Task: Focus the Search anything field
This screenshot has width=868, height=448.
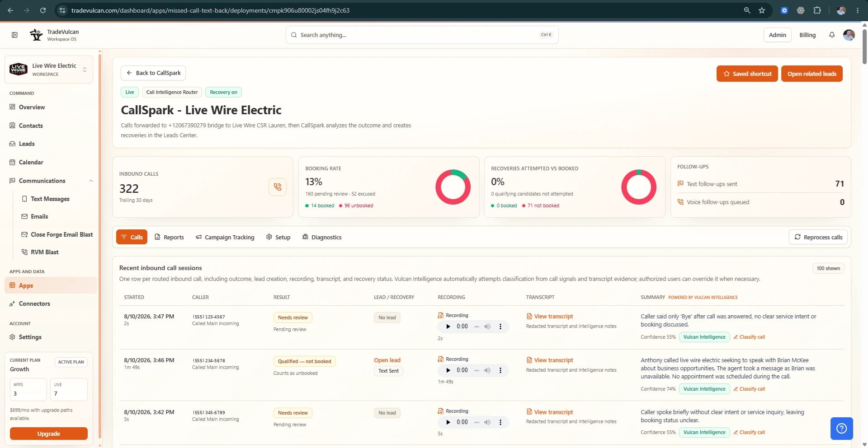Action: click(x=422, y=35)
